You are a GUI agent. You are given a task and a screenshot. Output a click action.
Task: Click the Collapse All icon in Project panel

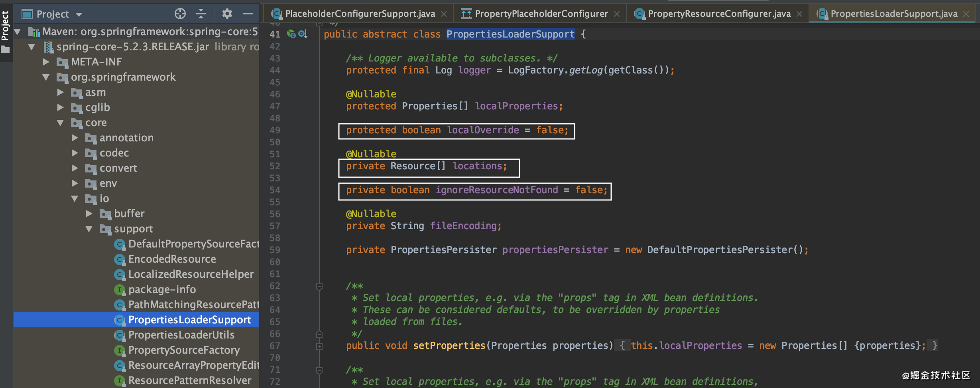point(201,14)
